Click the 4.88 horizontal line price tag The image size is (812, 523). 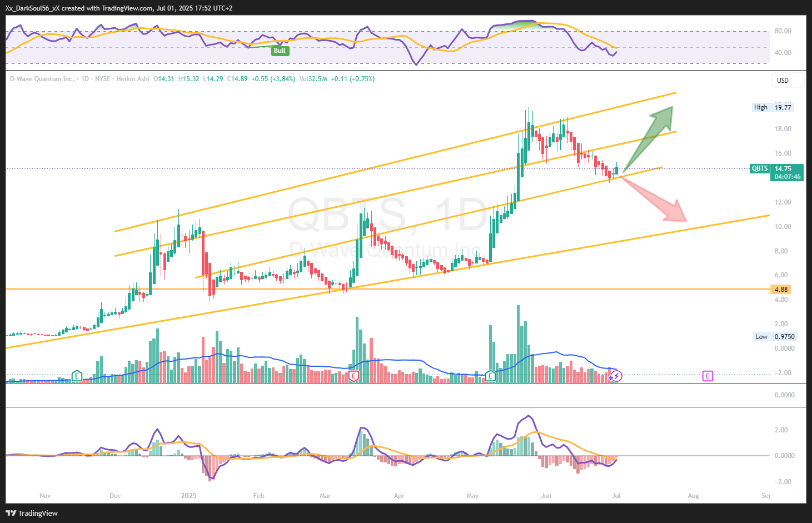point(781,289)
